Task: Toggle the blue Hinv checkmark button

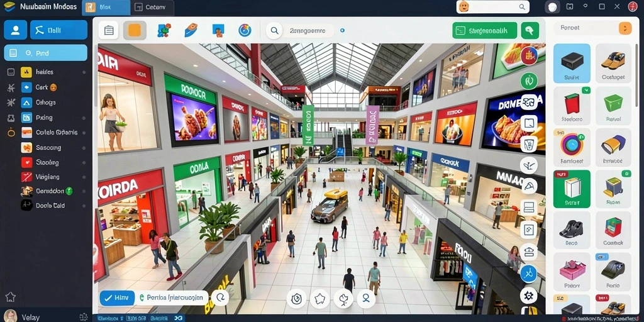Action: (x=117, y=298)
